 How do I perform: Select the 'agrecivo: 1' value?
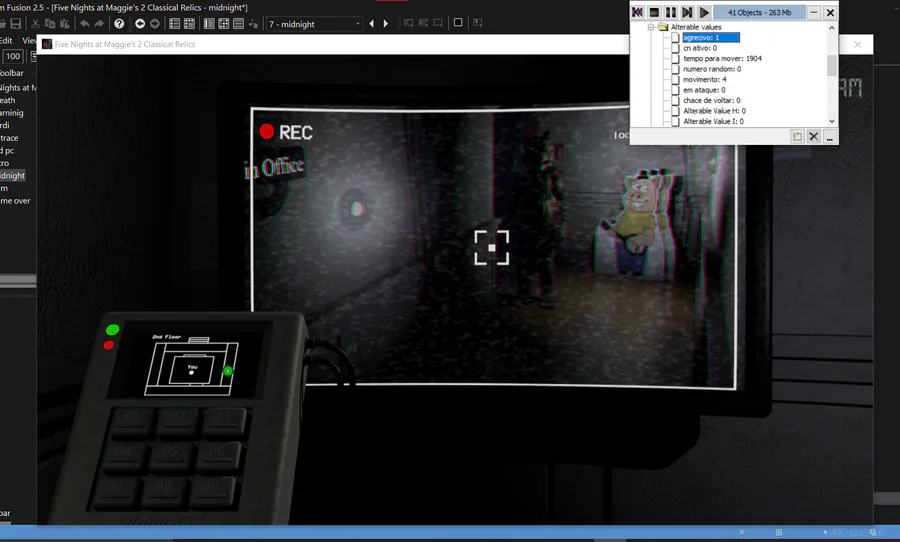click(x=710, y=37)
